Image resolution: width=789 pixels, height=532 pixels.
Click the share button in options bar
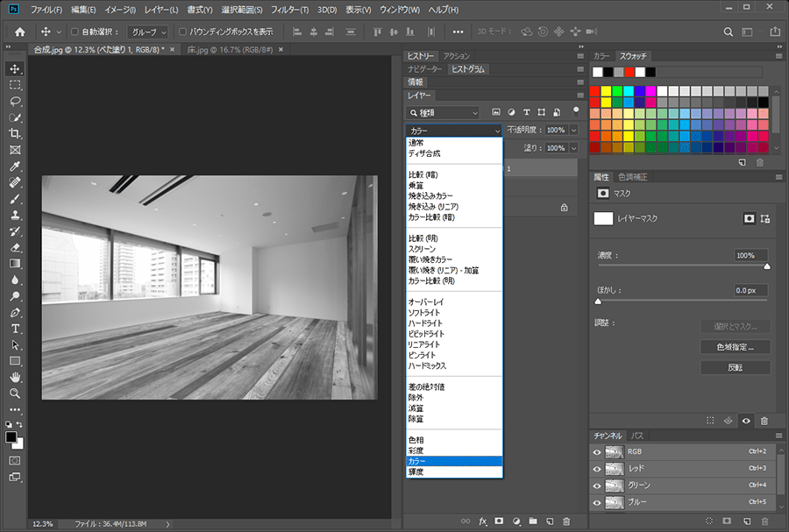coord(775,32)
